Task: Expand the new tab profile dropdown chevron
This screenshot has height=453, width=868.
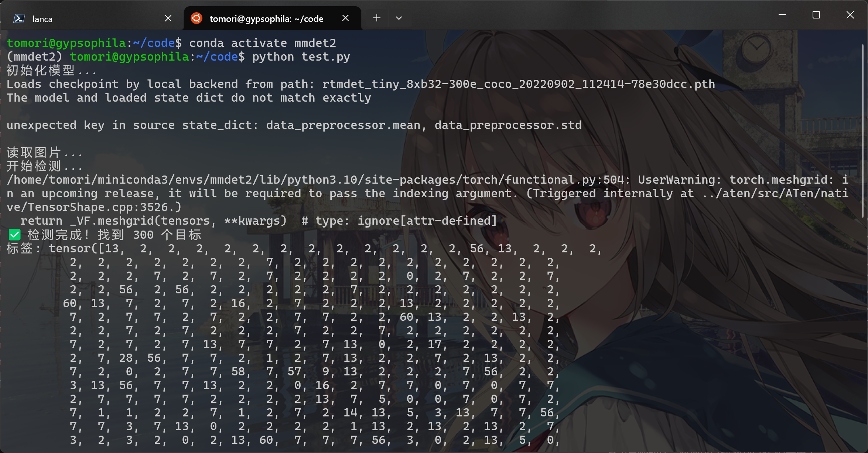Action: click(x=399, y=18)
